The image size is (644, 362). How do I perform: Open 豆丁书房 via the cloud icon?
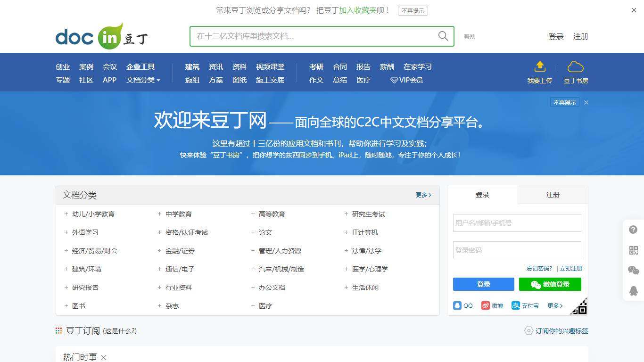click(576, 67)
